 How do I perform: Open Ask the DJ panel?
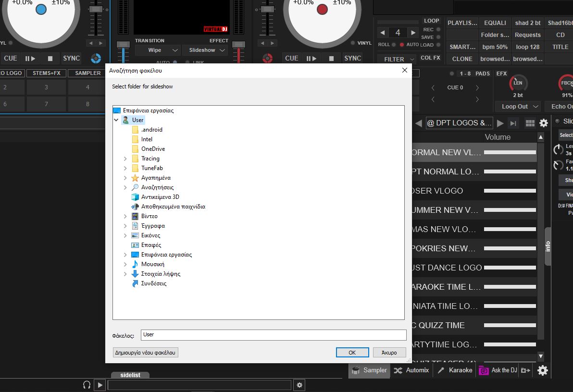click(x=498, y=370)
